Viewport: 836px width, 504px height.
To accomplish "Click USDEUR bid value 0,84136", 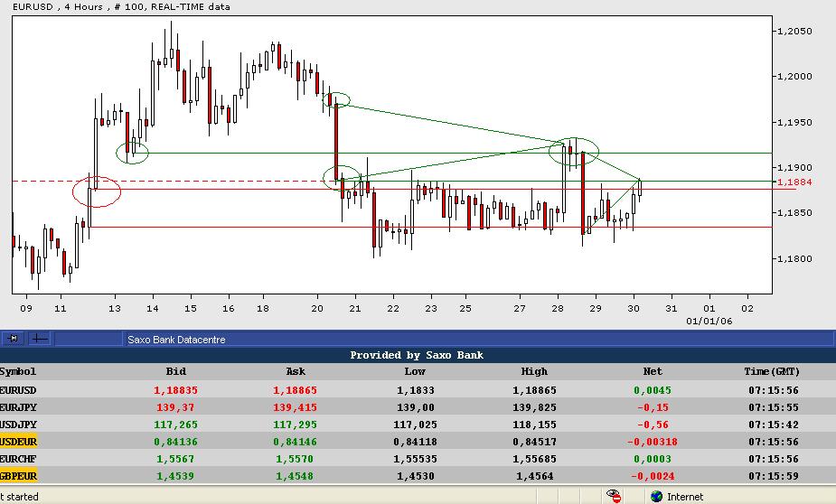I will point(175,442).
